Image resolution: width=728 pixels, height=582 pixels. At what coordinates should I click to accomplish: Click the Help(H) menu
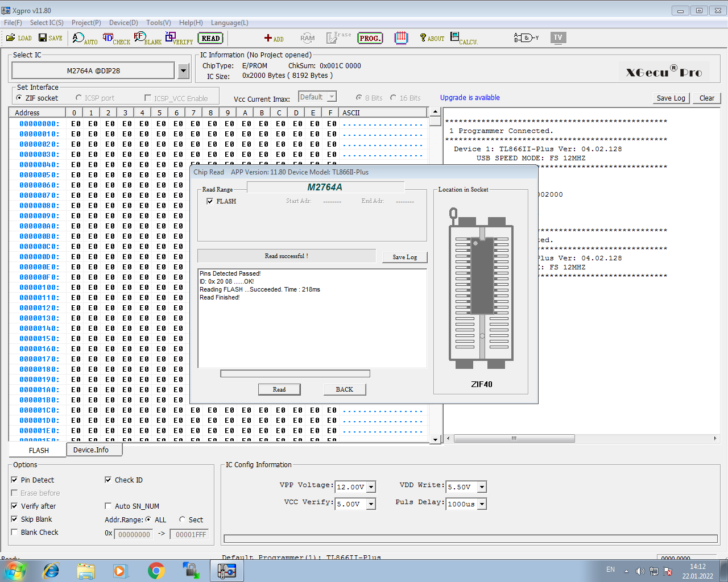coord(191,23)
